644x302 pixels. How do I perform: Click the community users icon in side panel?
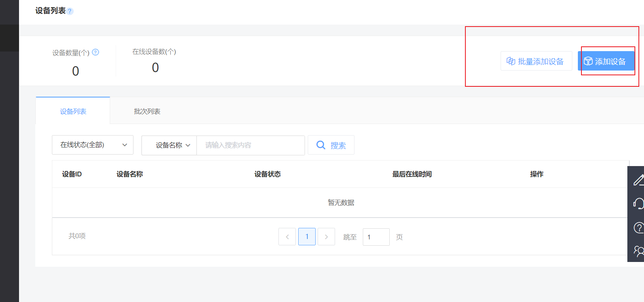[638, 251]
